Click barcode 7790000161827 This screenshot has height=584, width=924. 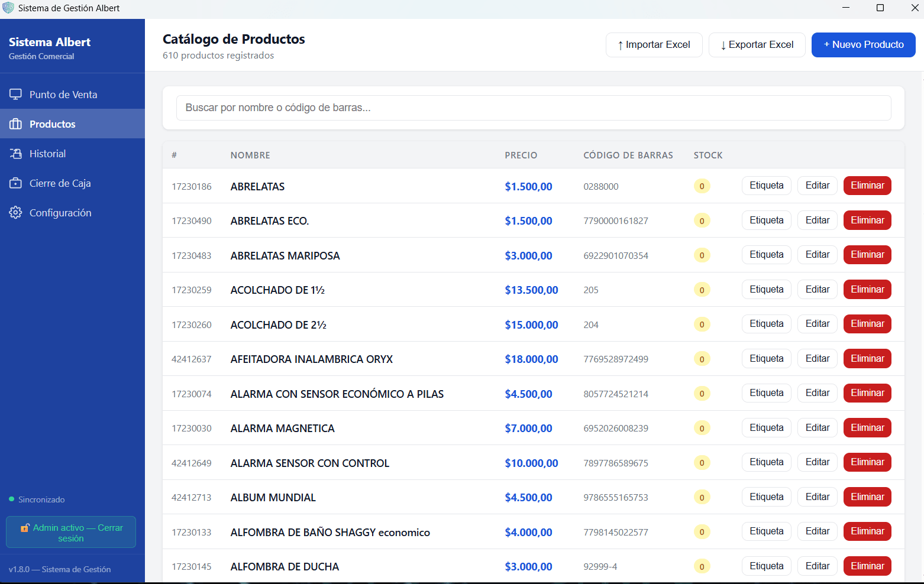[616, 221]
